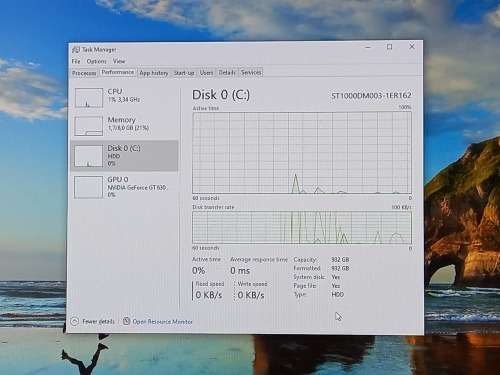Select Memory in the performance sidebar
Viewport: 500px width, 375px height.
click(x=124, y=125)
